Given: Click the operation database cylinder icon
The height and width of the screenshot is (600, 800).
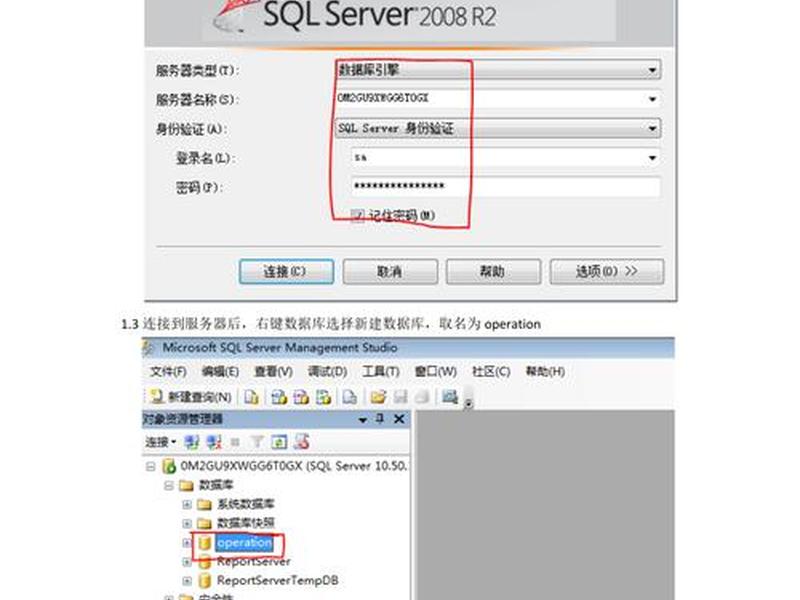Looking at the screenshot, I should 205,543.
